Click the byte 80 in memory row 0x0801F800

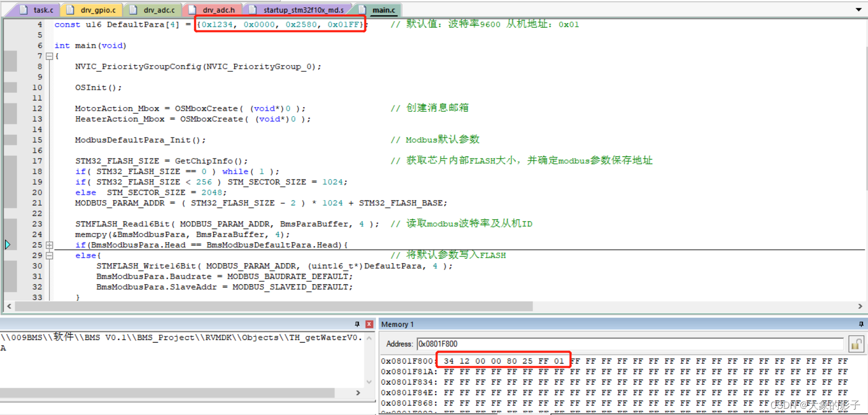coord(511,361)
